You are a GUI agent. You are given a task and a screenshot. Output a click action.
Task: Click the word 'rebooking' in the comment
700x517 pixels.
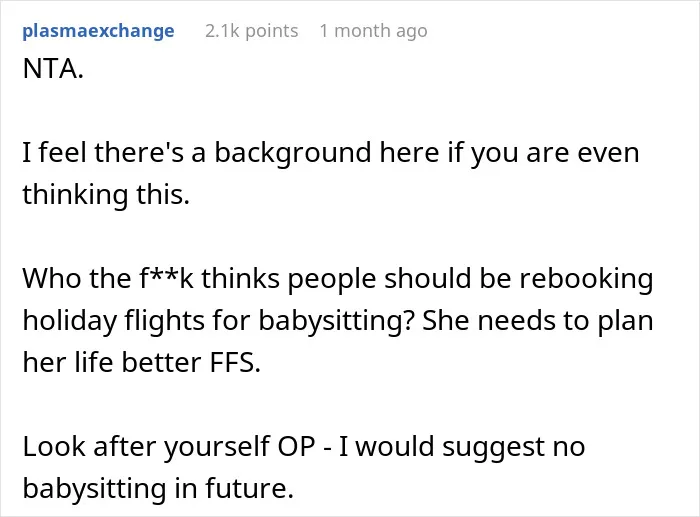[x=586, y=279]
